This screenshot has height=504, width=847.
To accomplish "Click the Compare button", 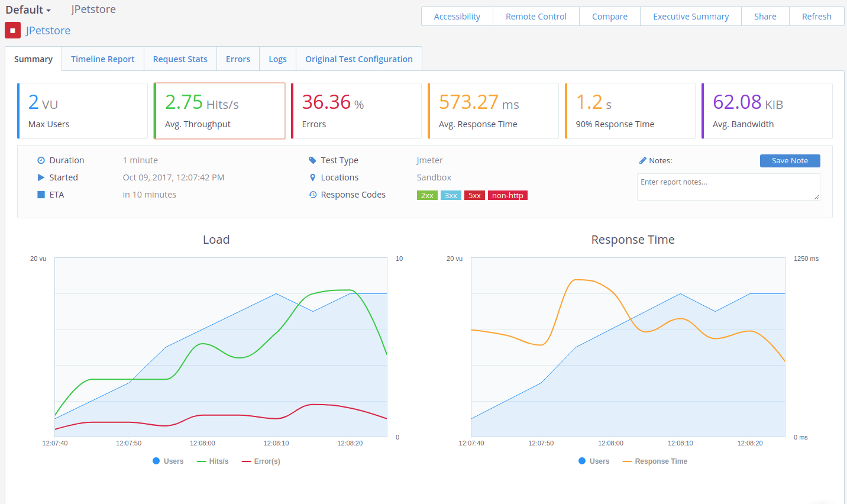I will click(610, 17).
